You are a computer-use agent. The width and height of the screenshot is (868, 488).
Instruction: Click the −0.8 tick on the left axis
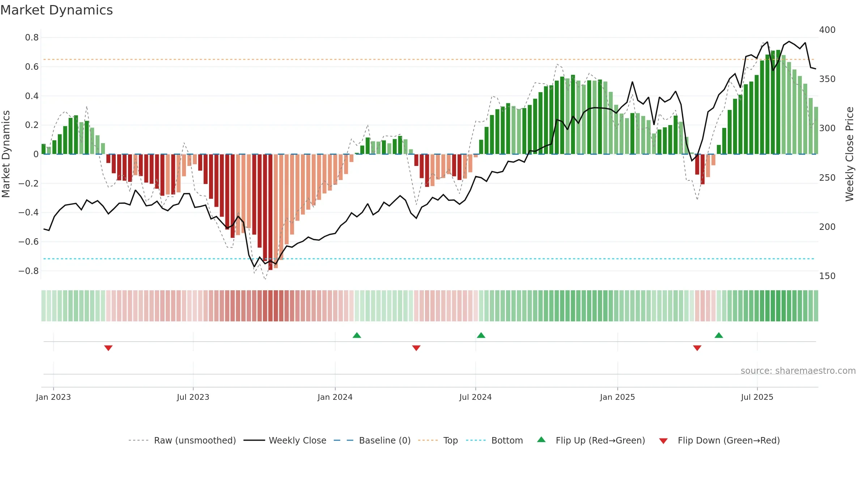[x=29, y=271]
